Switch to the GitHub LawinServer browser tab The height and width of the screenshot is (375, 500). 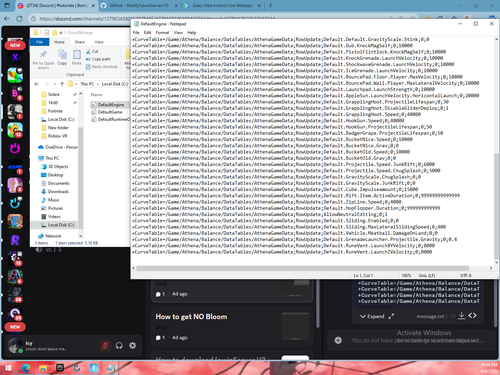tap(139, 6)
